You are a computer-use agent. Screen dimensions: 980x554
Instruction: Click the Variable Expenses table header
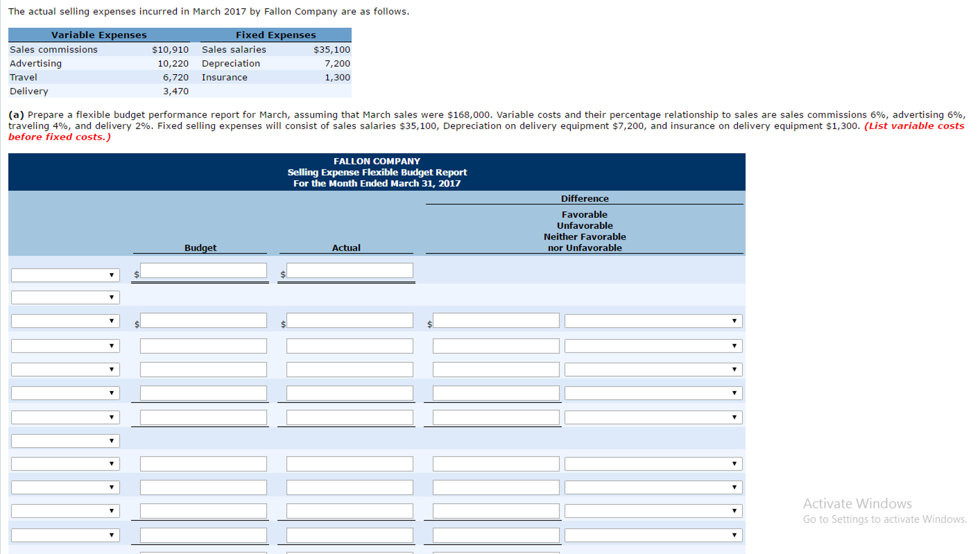click(99, 35)
